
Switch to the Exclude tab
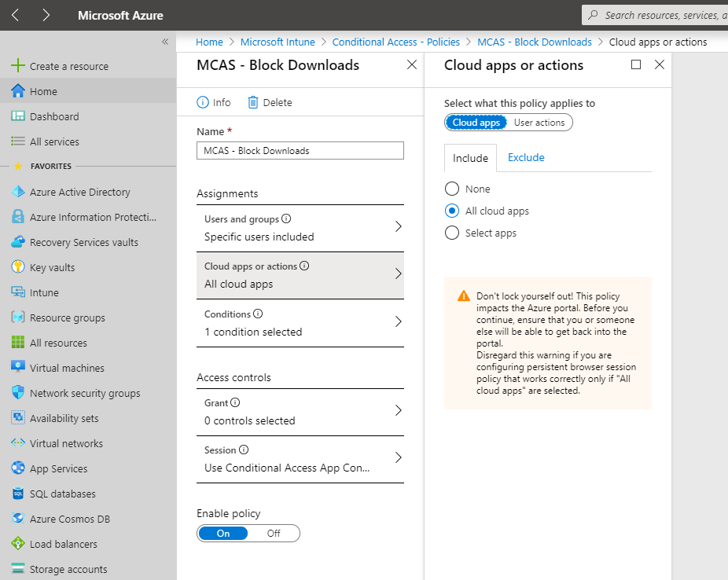(x=526, y=157)
